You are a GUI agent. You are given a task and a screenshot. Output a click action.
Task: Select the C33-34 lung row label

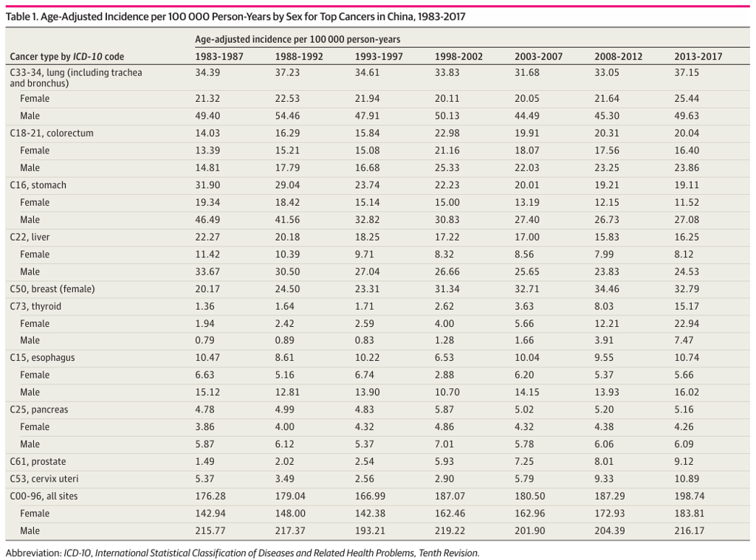(x=76, y=77)
